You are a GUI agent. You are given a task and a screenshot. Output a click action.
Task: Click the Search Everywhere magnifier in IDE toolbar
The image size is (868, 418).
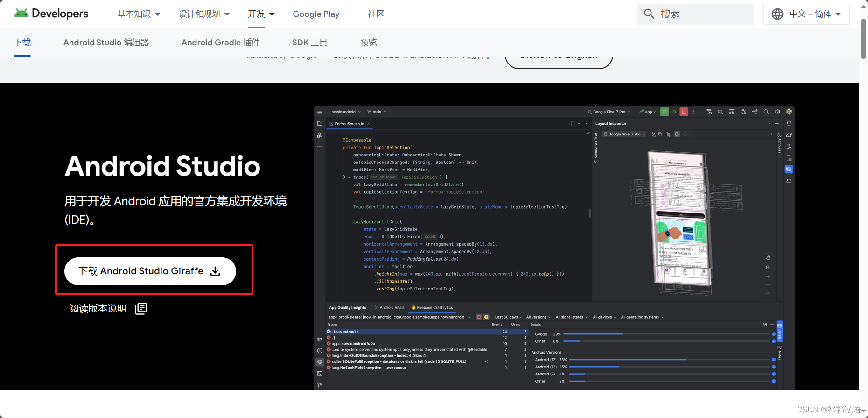(766, 112)
